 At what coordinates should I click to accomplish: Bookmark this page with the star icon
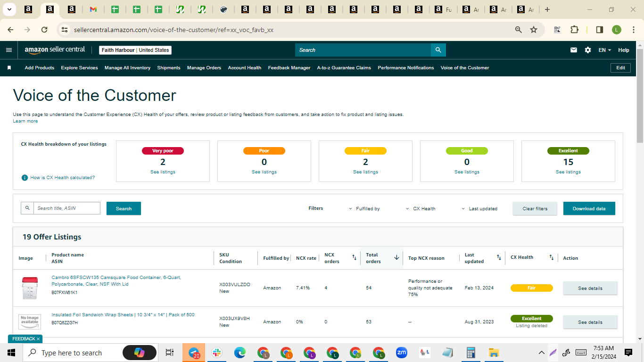534,30
